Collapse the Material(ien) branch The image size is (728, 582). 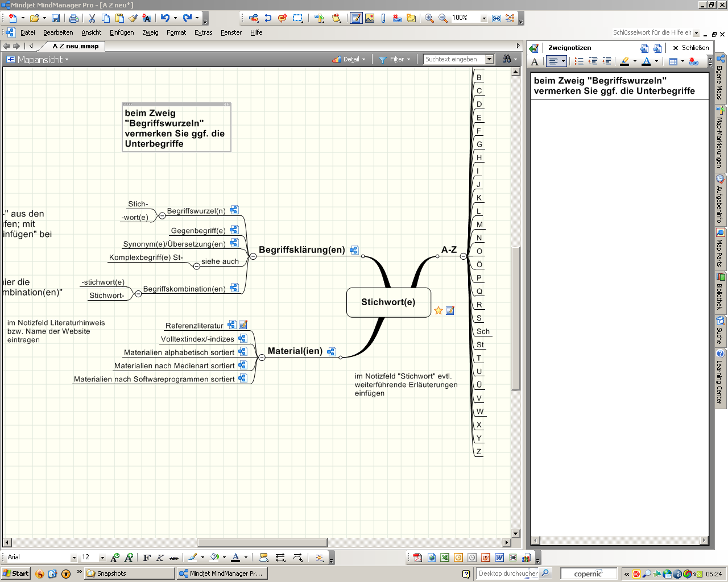pos(262,357)
